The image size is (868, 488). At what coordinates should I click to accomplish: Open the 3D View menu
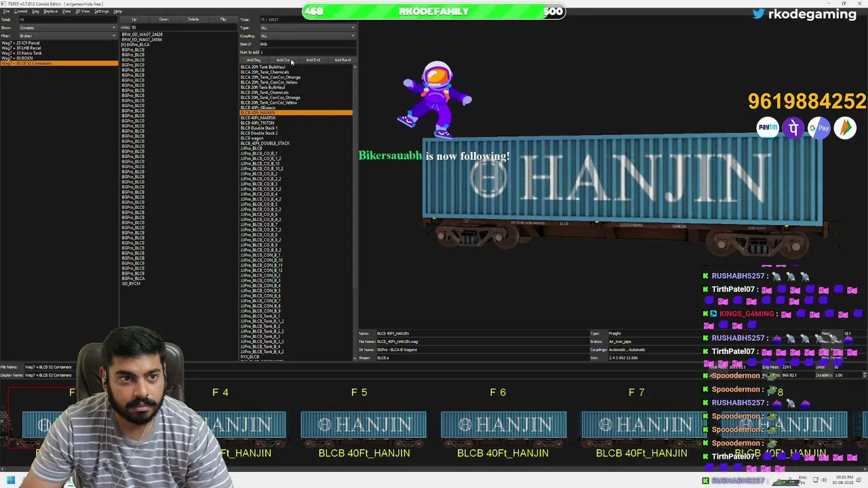point(82,12)
